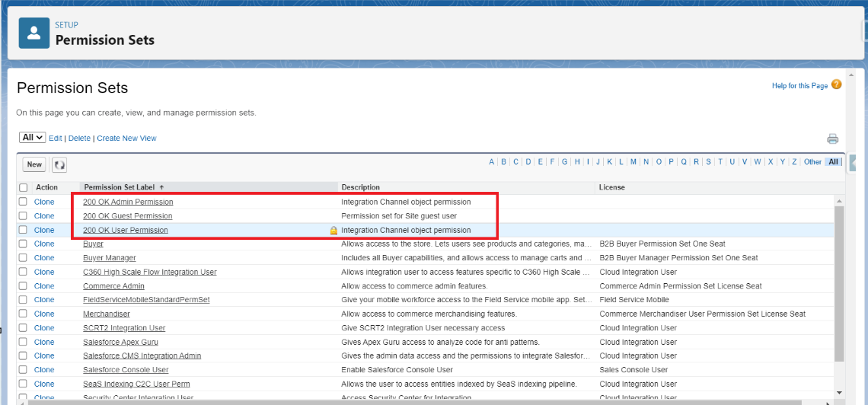Click the New permission set button
This screenshot has width=868, height=405.
click(34, 164)
